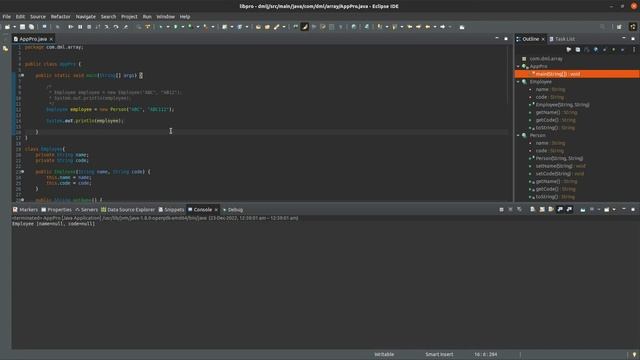Open the Window menu
This screenshot has height=360, width=640.
[165, 17]
